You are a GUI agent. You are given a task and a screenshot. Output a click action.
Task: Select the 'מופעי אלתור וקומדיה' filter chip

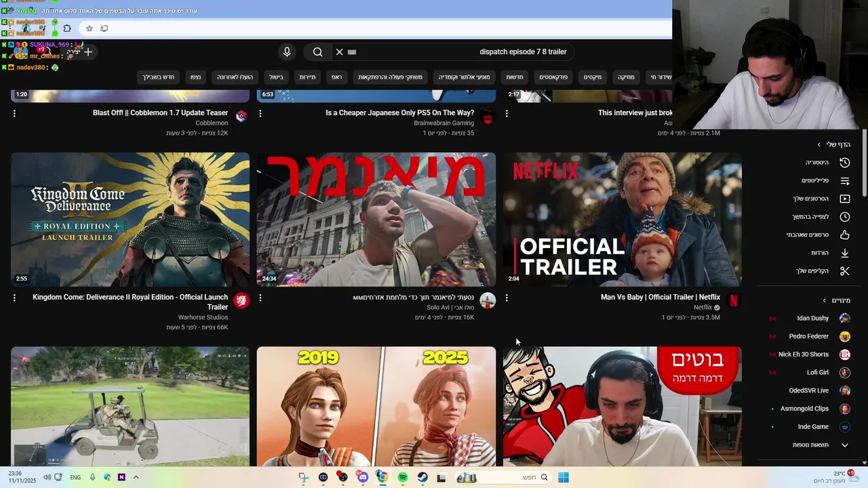tap(464, 77)
